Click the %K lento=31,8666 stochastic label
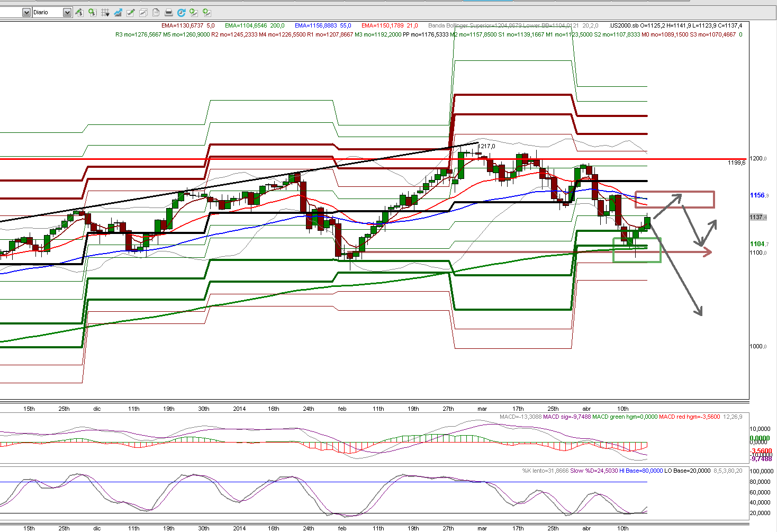Image resolution: width=777 pixels, height=532 pixels. (x=545, y=471)
